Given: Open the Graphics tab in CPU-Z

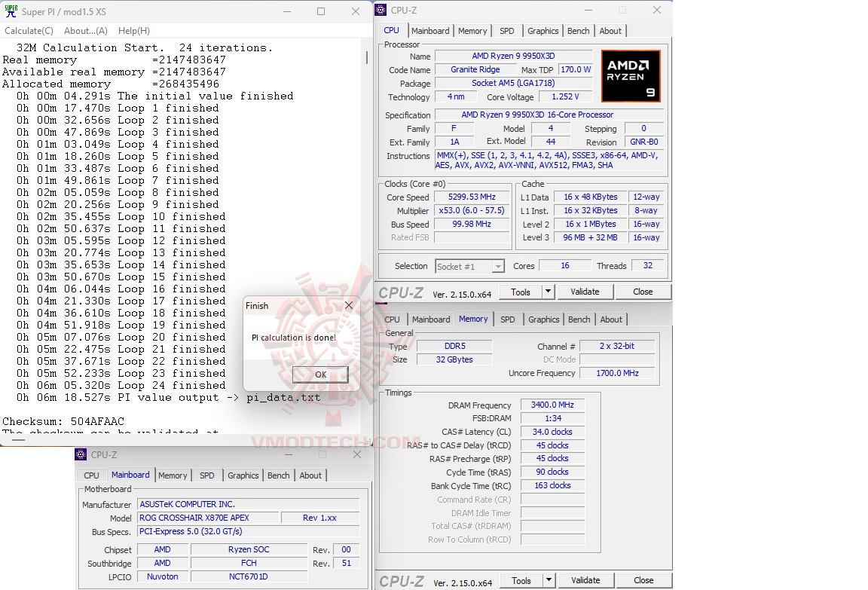Looking at the screenshot, I should [x=542, y=31].
